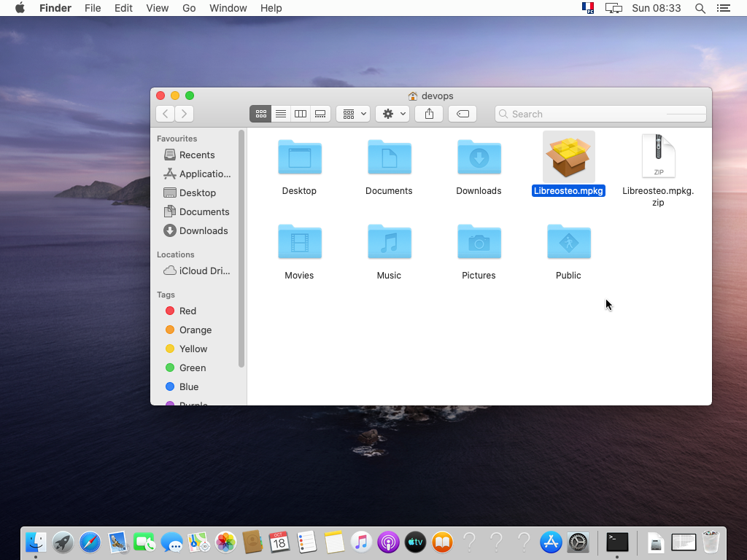
Task: Open iCloud Drive in the sidebar
Action: tap(196, 271)
